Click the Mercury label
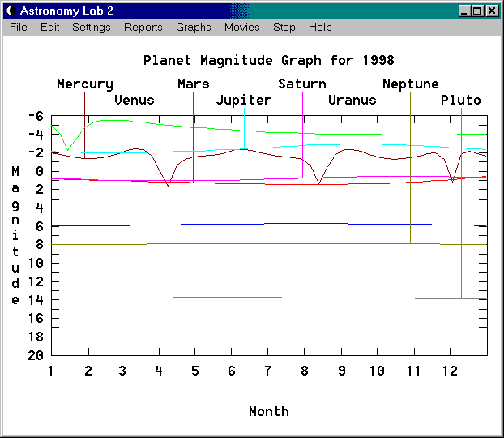Viewport: 504px width, 438px height. (x=85, y=84)
